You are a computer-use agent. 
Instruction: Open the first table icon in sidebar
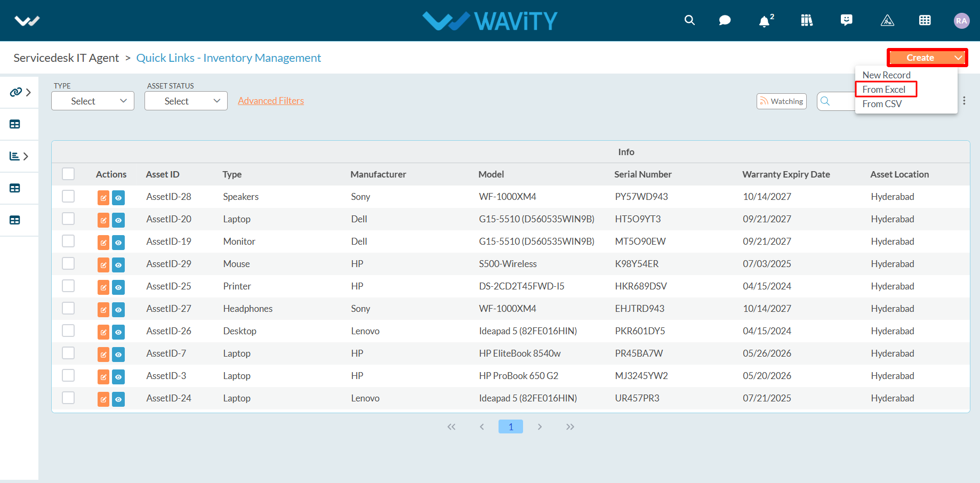coord(15,124)
